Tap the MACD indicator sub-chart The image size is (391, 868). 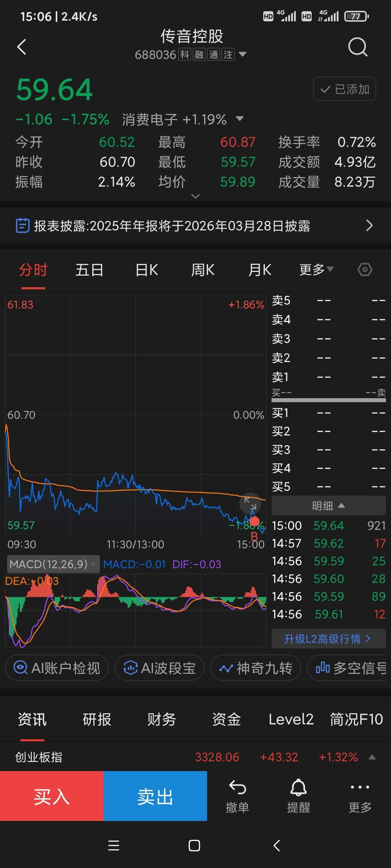136,610
